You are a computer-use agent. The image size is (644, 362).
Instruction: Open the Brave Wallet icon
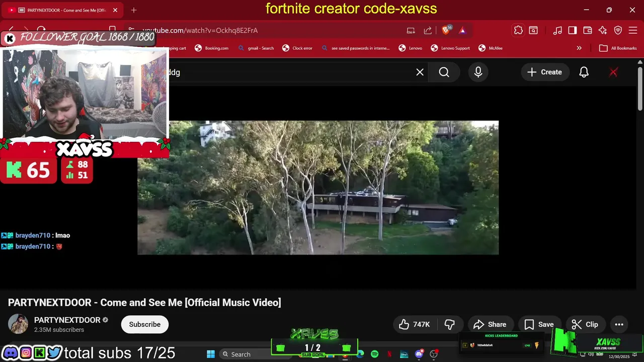588,30
